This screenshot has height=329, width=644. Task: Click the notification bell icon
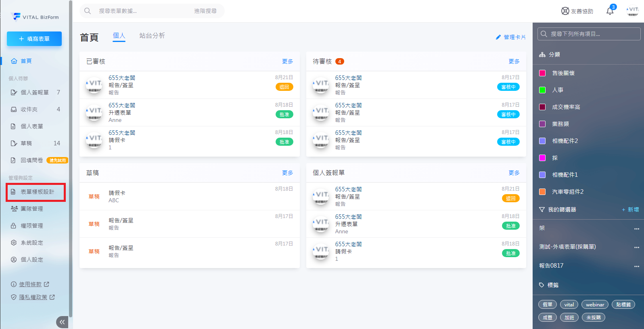[x=610, y=11]
